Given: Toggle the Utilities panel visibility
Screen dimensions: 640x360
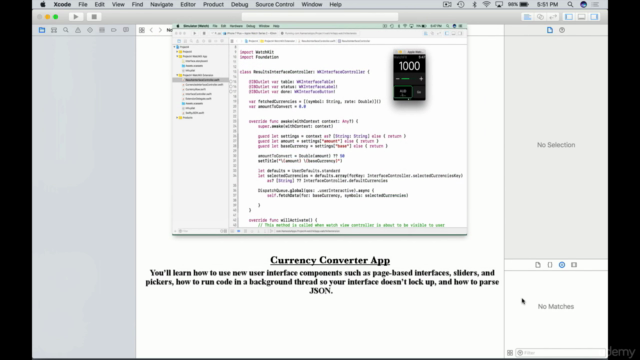Looking at the screenshot, I should 594,17.
